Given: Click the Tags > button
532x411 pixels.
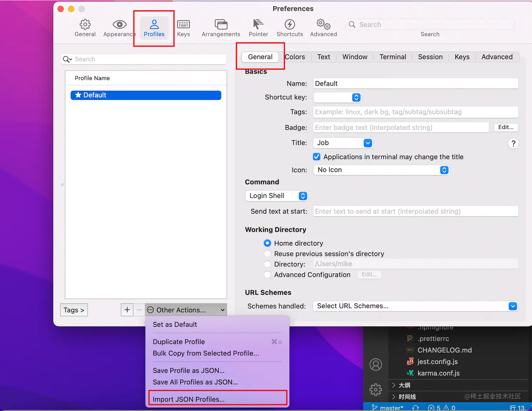Looking at the screenshot, I should coord(74,310).
